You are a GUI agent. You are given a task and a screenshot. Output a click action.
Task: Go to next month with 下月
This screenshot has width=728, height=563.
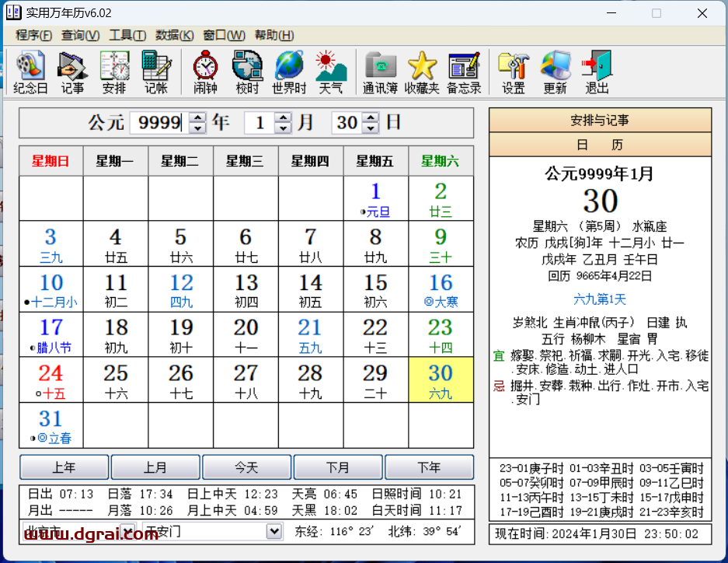[x=337, y=467]
